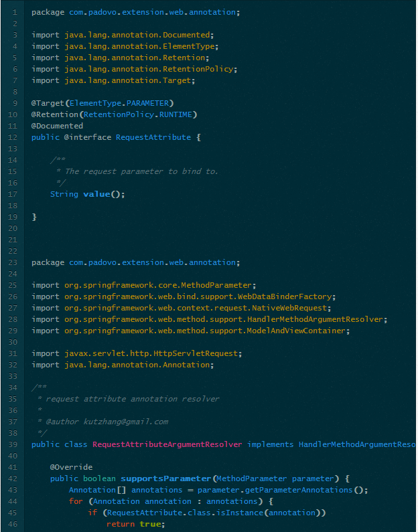
Task: Click import java.lang.annotation.Documented line
Action: click(123, 35)
